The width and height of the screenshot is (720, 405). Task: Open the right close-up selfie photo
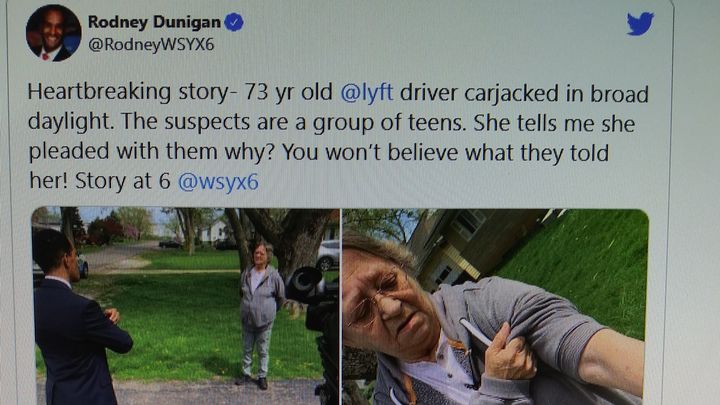click(x=495, y=306)
